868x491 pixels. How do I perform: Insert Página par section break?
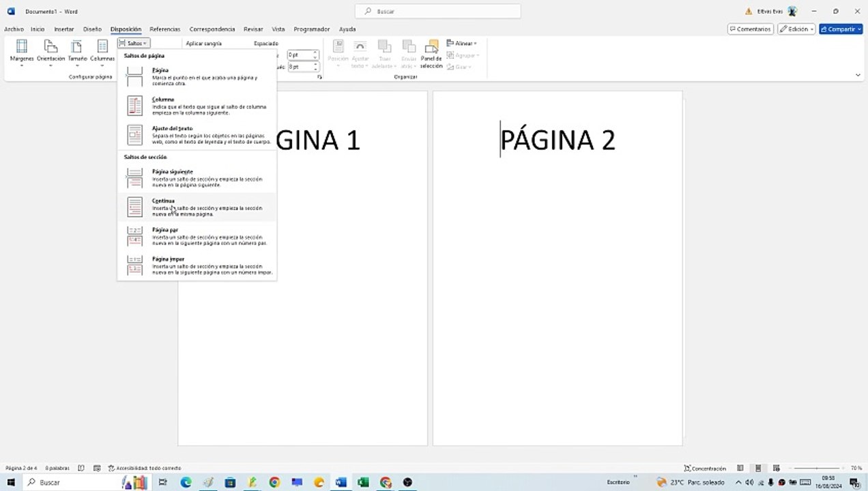point(197,236)
